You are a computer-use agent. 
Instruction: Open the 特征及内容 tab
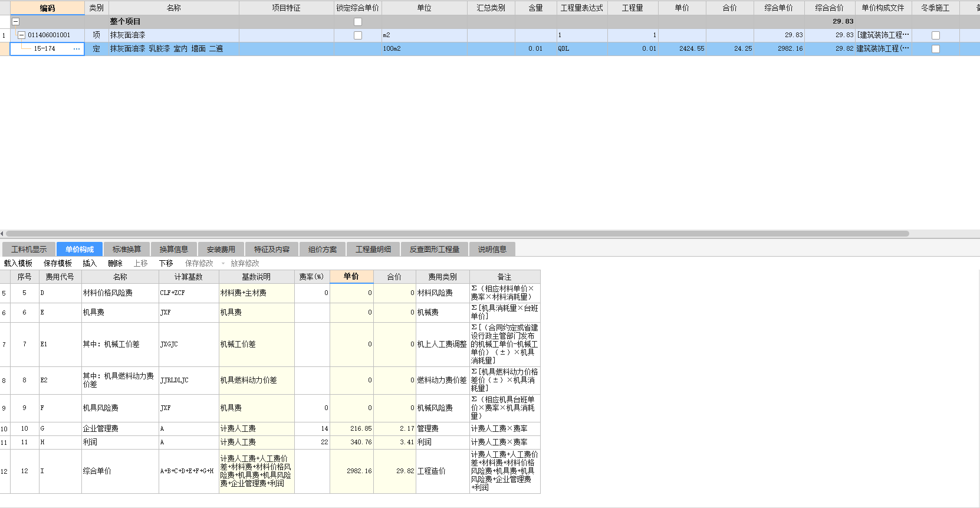[272, 249]
